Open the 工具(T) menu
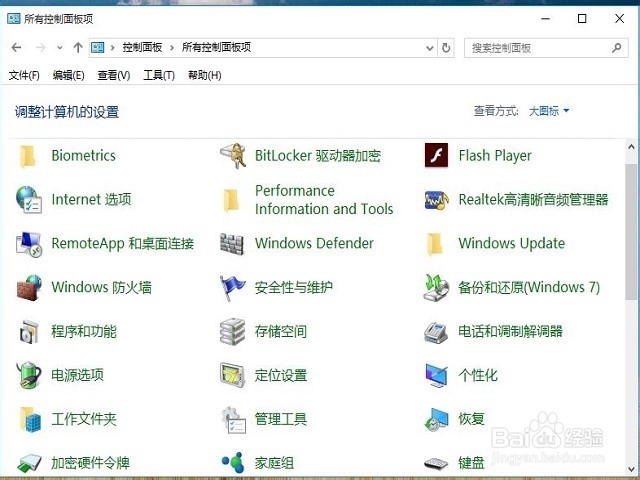This screenshot has height=480, width=640. click(159, 76)
